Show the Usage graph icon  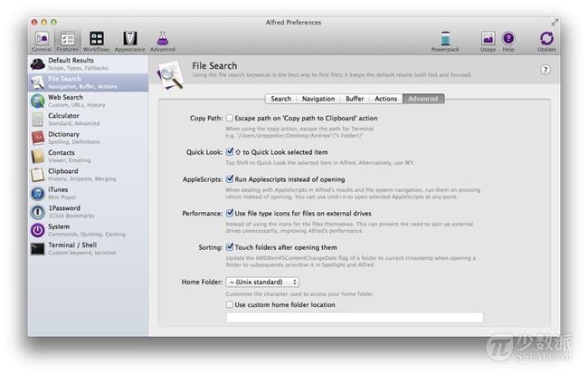[488, 38]
